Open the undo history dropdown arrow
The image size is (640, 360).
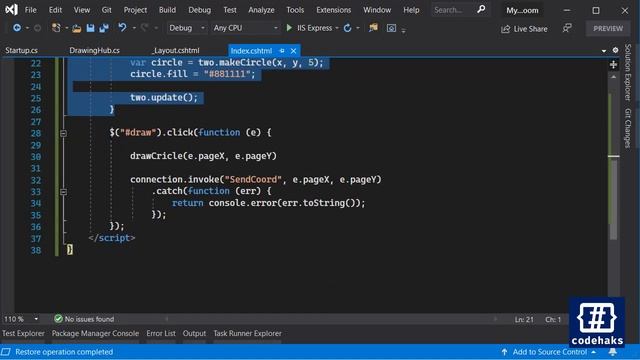[x=133, y=28]
